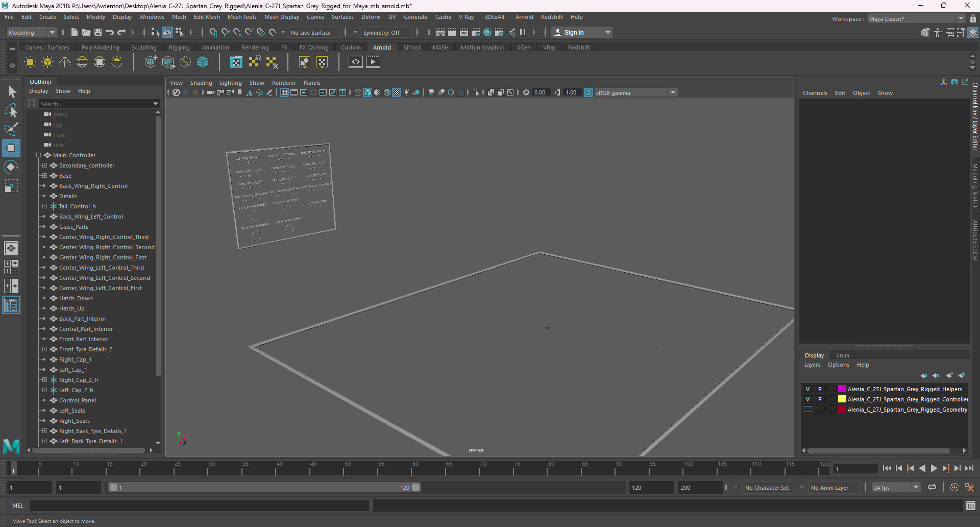This screenshot has height=527, width=980.
Task: Open the Modeling menu set dropdown
Action: pos(32,33)
